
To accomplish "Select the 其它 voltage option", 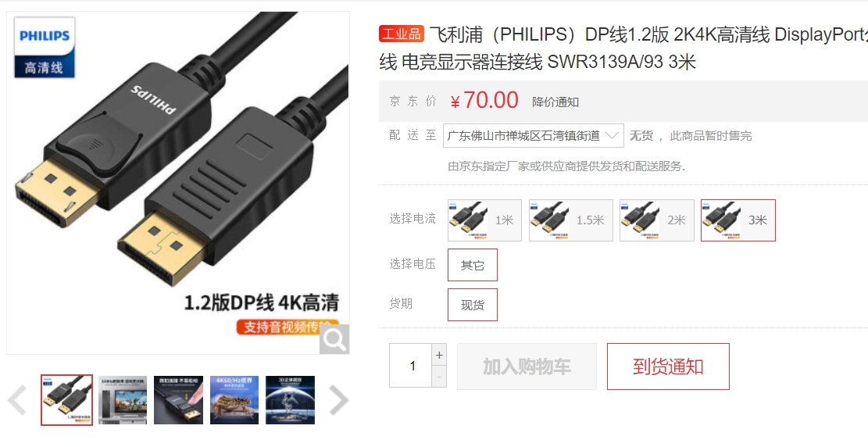I will click(472, 265).
